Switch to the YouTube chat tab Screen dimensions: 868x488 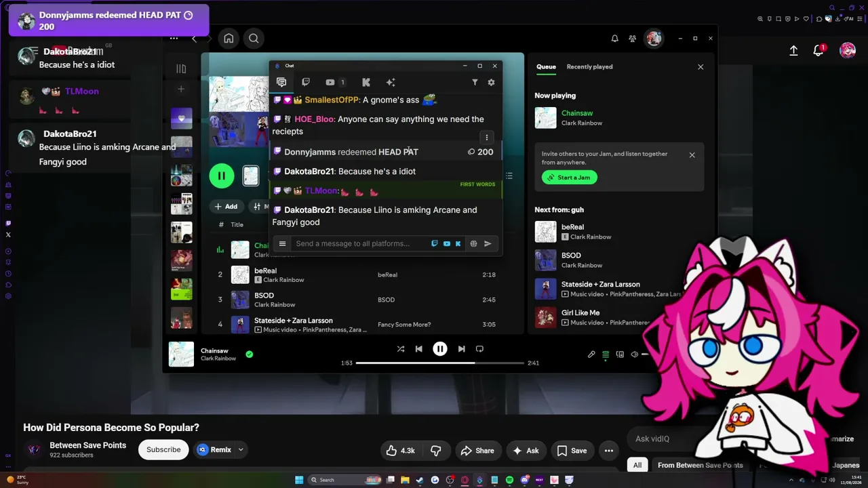click(335, 82)
